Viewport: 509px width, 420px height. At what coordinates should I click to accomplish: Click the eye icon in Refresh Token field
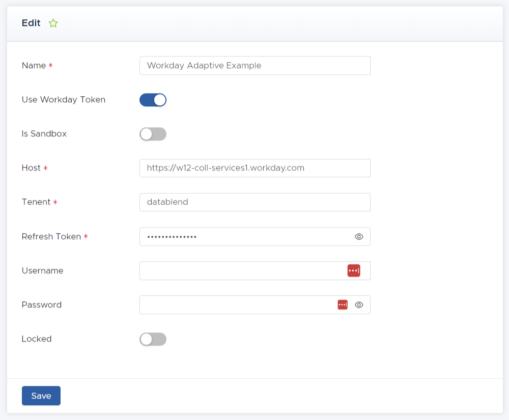359,236
